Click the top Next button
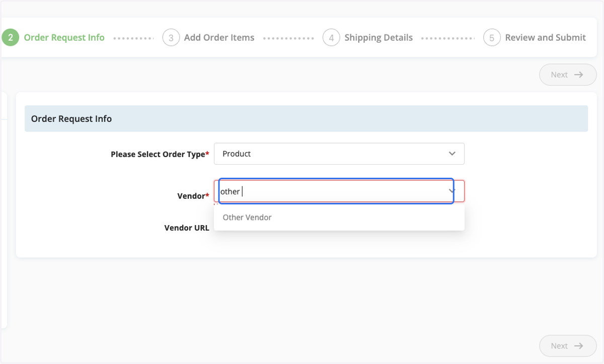Viewport: 604px width, 364px height. pyautogui.click(x=568, y=75)
